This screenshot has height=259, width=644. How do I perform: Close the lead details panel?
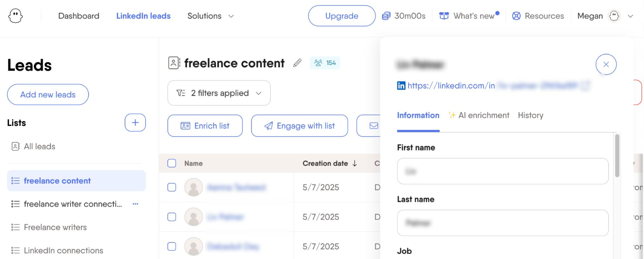coord(606,65)
